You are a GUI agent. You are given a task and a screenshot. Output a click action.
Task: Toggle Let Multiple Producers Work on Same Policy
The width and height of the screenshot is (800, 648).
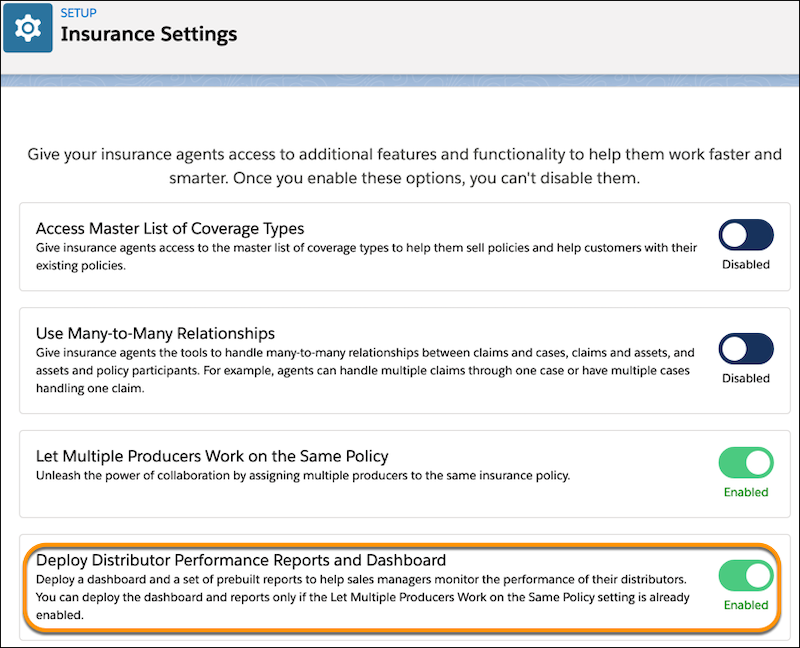click(x=746, y=462)
